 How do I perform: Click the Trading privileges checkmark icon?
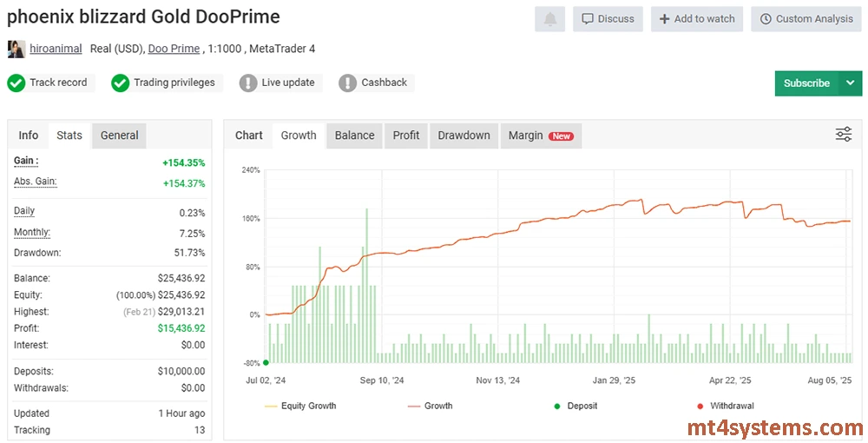pos(120,83)
